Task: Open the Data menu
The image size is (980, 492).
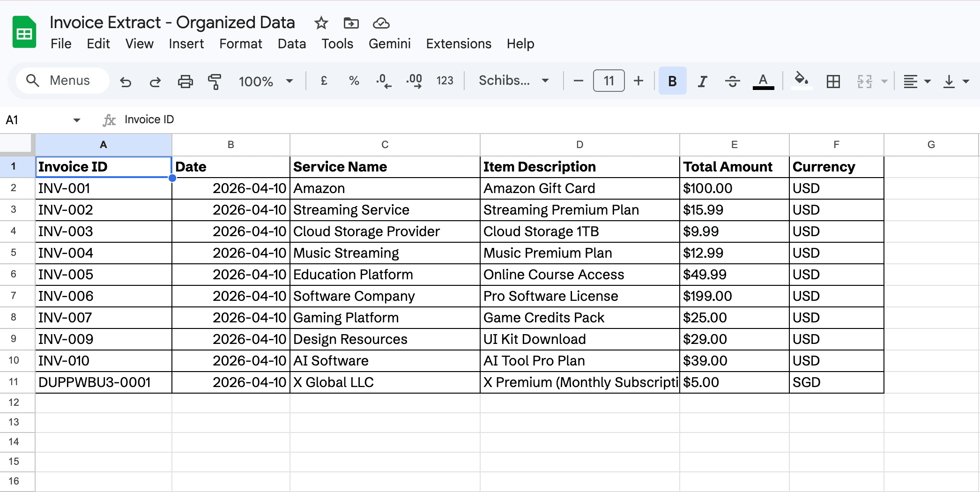Action: click(292, 44)
